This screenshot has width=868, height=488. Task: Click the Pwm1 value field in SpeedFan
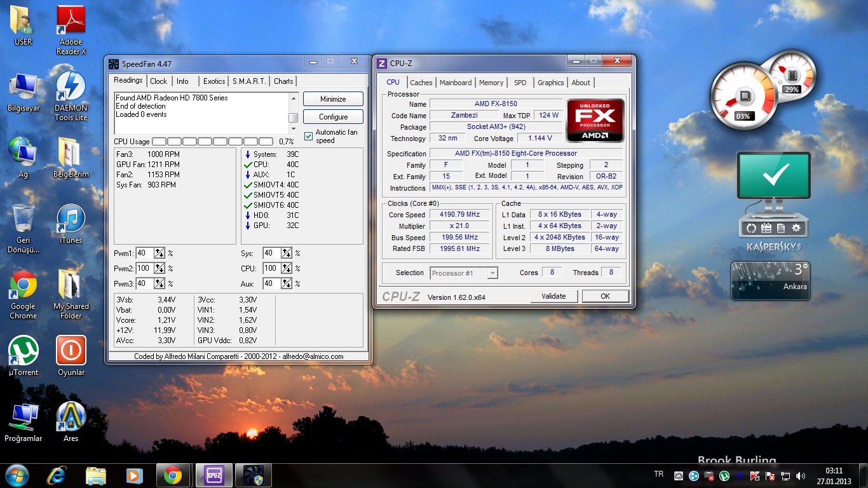145,253
